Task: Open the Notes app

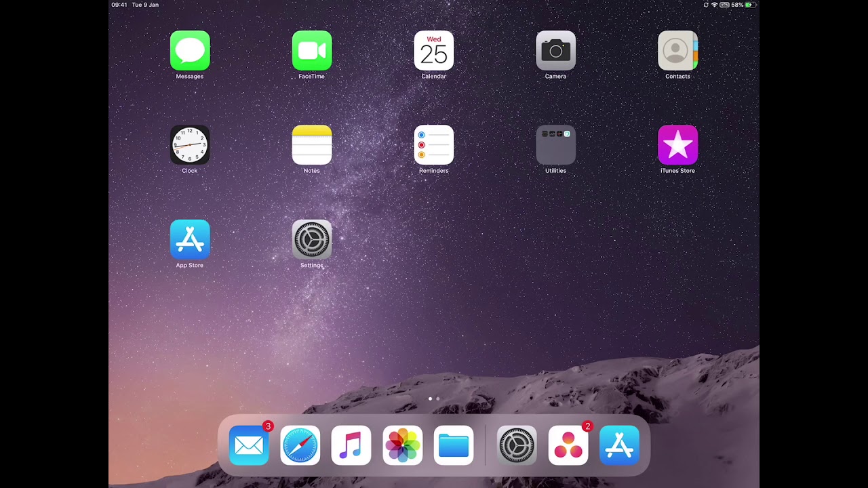Action: pyautogui.click(x=312, y=145)
